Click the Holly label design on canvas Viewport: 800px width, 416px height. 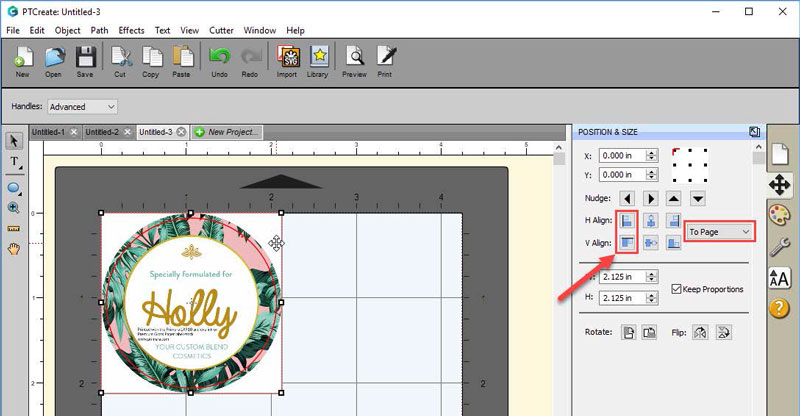(191, 303)
